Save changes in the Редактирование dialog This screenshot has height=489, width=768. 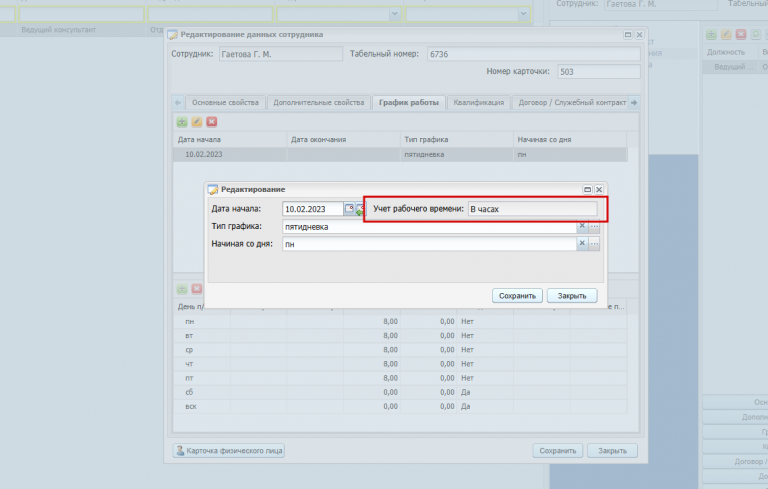[x=517, y=295]
